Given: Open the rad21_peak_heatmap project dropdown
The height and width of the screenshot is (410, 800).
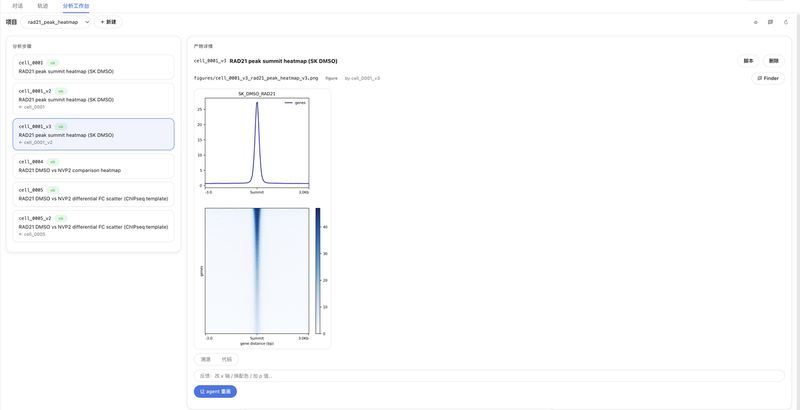Looking at the screenshot, I should click(56, 22).
